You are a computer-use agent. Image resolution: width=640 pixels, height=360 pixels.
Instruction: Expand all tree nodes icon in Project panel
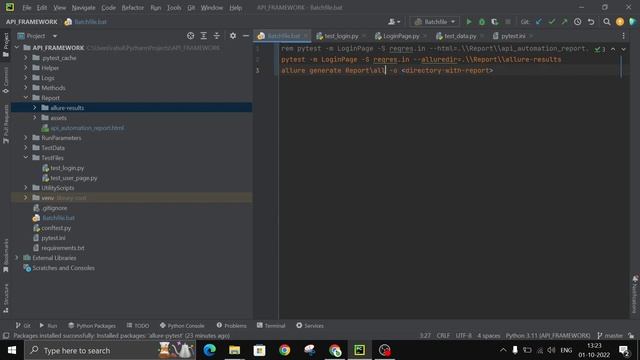204,36
